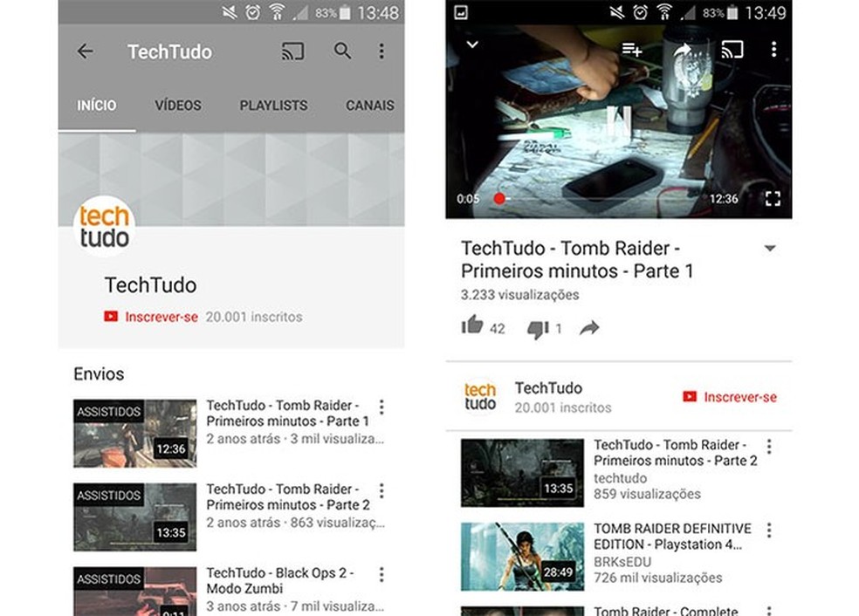Open the PLAYLISTS tab
This screenshot has width=859, height=616.
coord(273,105)
